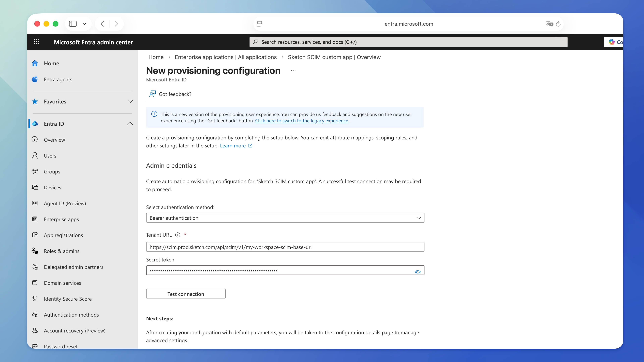The width and height of the screenshot is (644, 362).
Task: Click the browser sidebar toggle icon
Action: tap(73, 24)
